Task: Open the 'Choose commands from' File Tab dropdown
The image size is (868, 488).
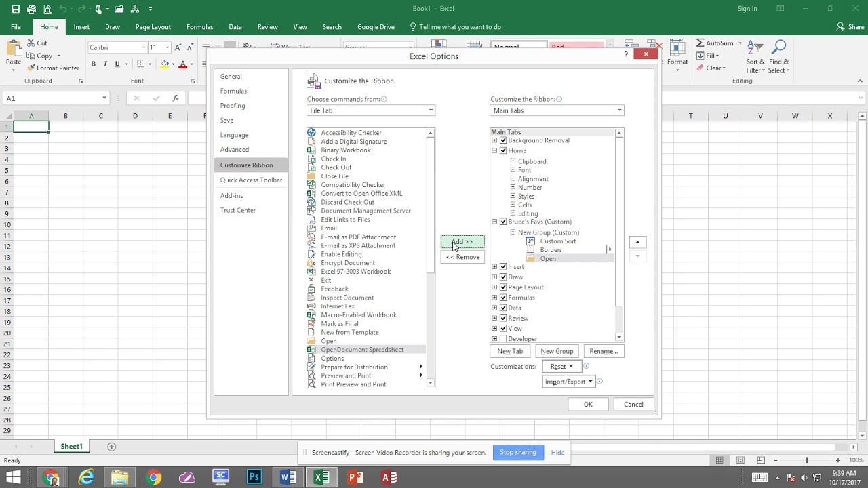Action: pos(371,110)
